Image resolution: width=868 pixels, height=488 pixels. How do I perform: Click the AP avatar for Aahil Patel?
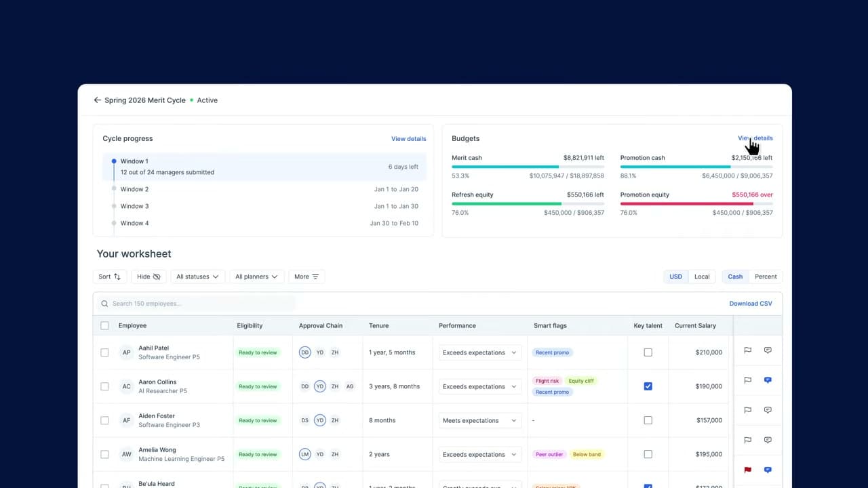pos(126,352)
